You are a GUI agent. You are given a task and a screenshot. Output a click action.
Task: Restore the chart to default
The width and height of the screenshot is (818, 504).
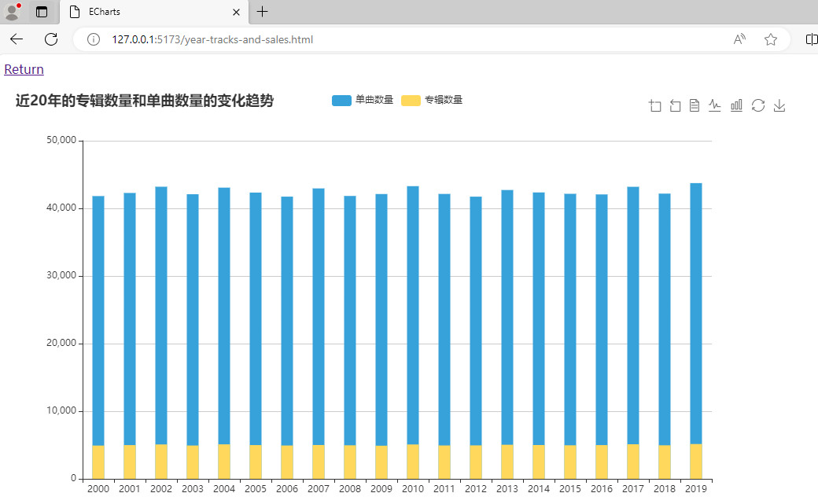click(x=757, y=106)
